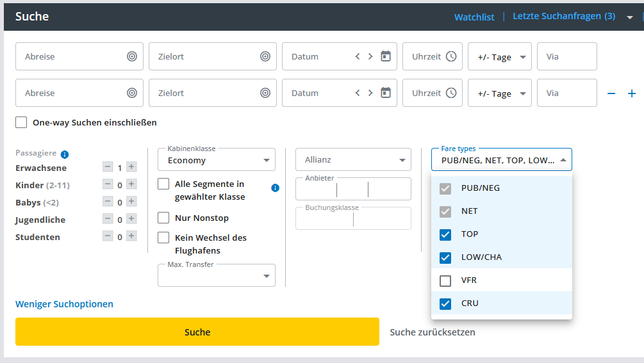Click the Passagiere info icon
Viewport: 644px width, 363px height.
[x=65, y=154]
